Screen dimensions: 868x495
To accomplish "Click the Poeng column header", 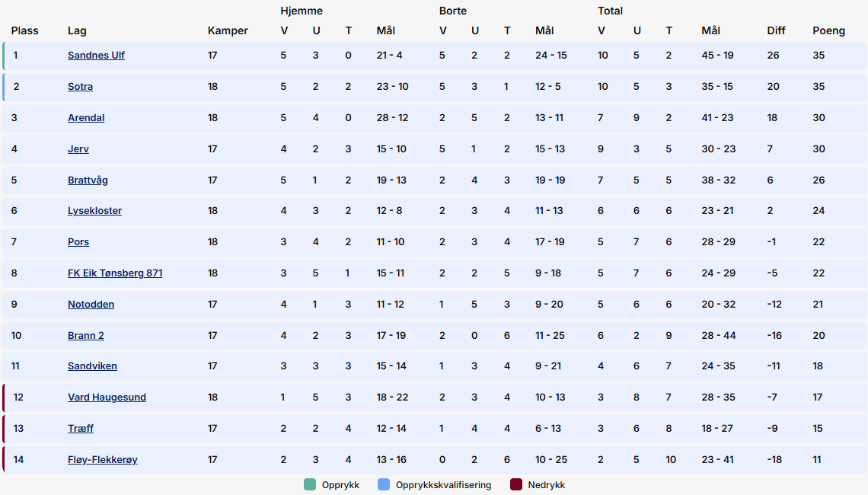I will 828,31.
